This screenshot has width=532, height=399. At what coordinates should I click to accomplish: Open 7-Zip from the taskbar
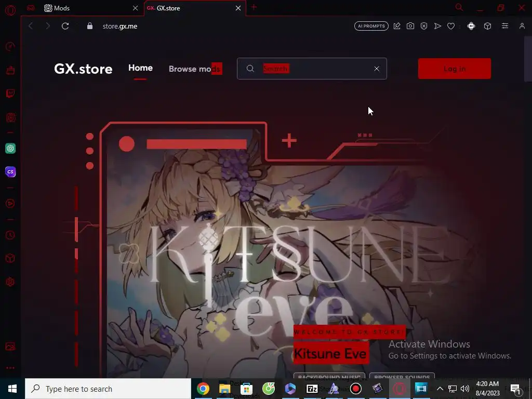click(x=312, y=389)
